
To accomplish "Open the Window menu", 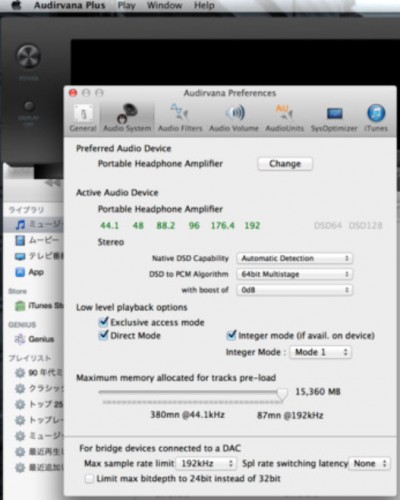I will [x=164, y=5].
